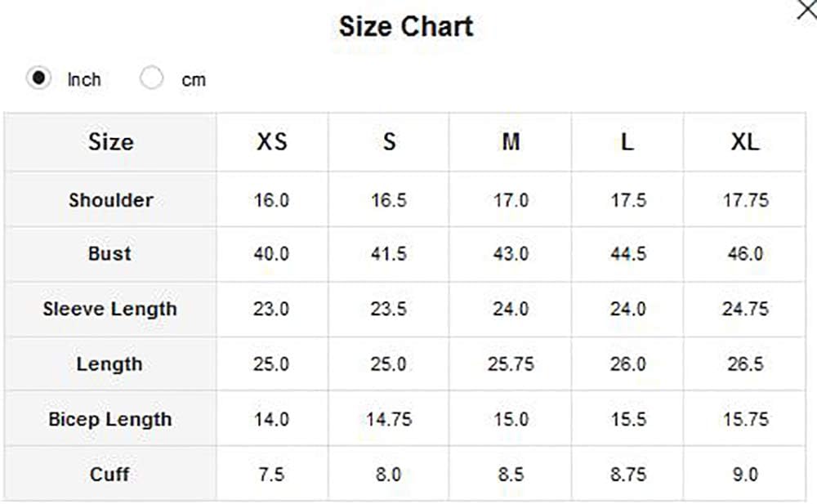Click the Size Chart title
Screen dimensions: 817x504
point(406,26)
